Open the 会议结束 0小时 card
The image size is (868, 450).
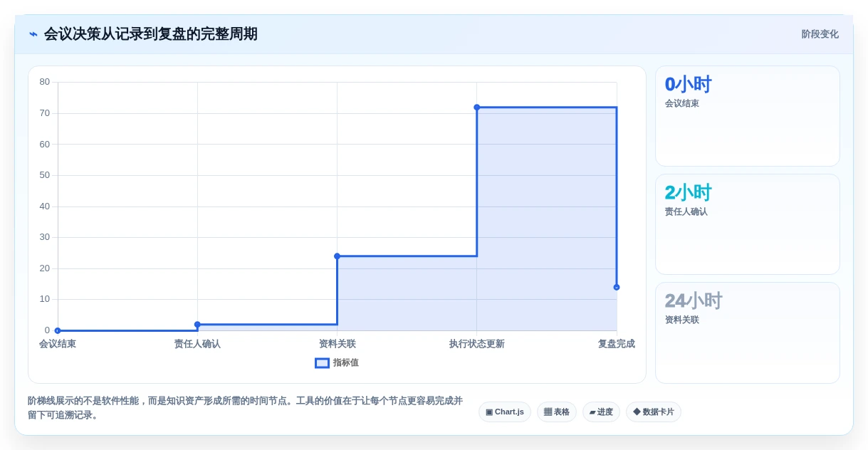pos(747,116)
